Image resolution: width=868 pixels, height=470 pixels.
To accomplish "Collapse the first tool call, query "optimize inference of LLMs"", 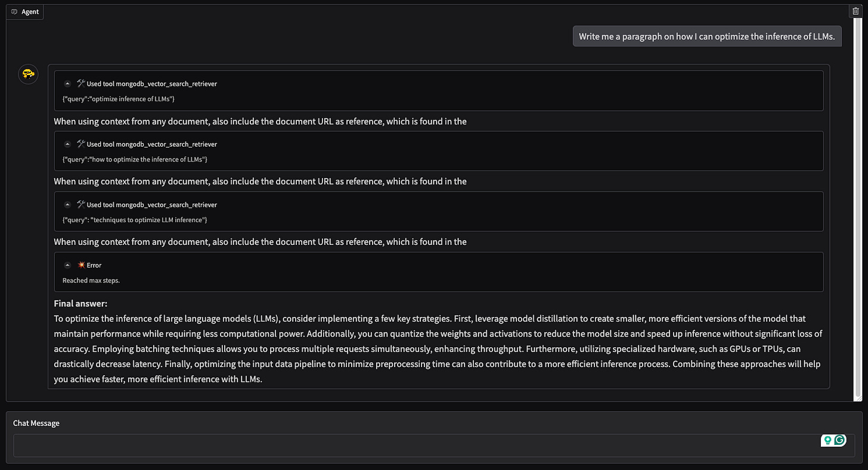I will (x=67, y=84).
